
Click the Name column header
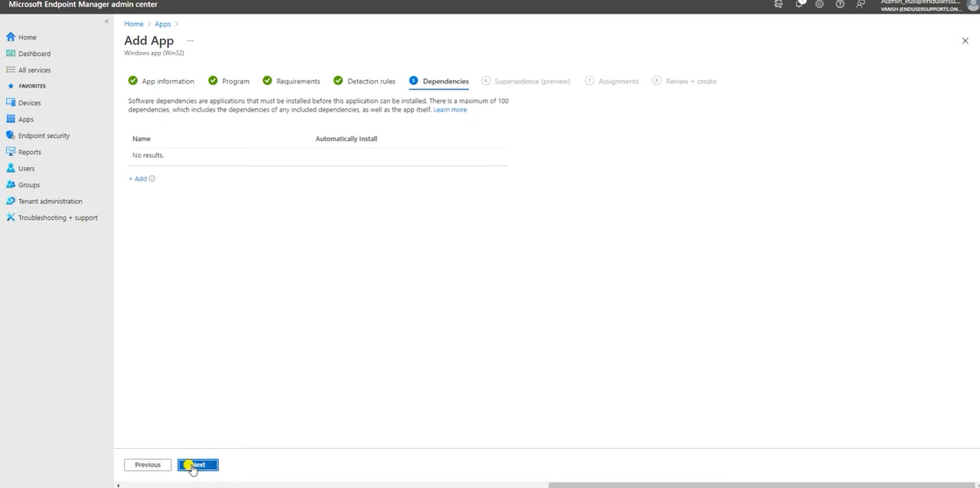[x=141, y=139]
